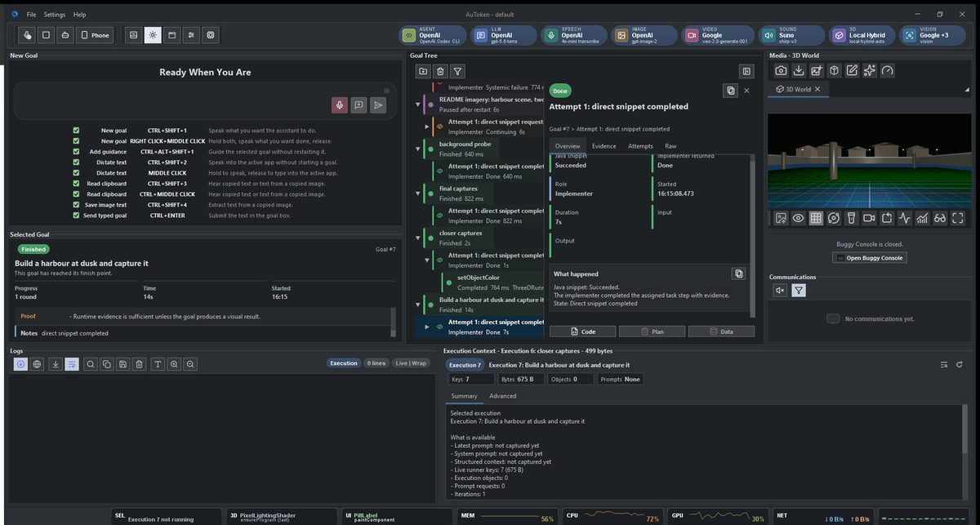
Task: Toggle the sun light theme button in top toolbar
Action: 153,35
